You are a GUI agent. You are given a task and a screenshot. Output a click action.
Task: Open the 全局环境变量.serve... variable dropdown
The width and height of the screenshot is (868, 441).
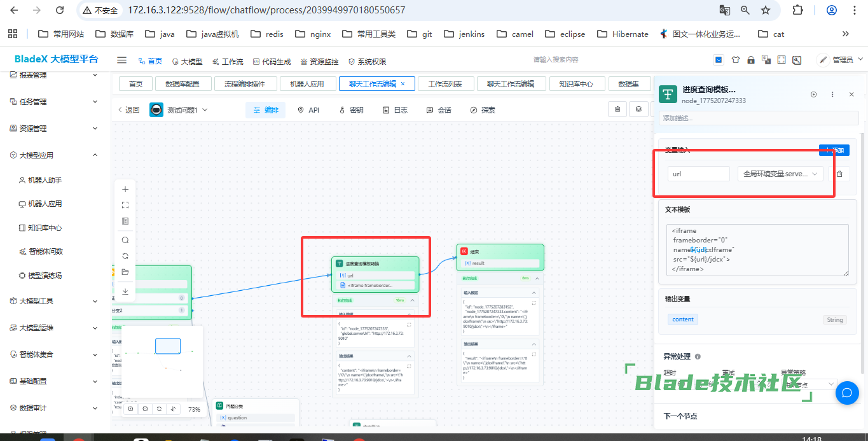pyautogui.click(x=780, y=174)
